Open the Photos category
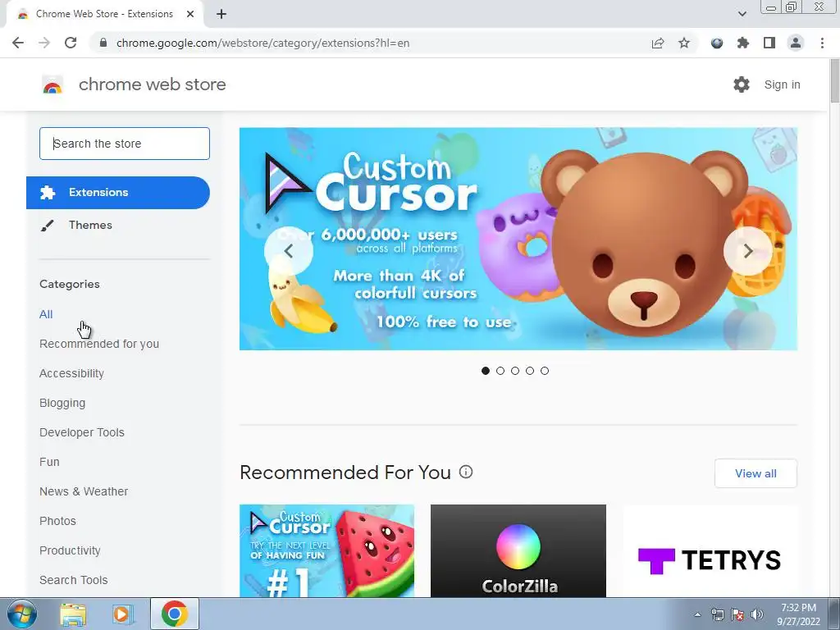840x630 pixels. tap(58, 521)
